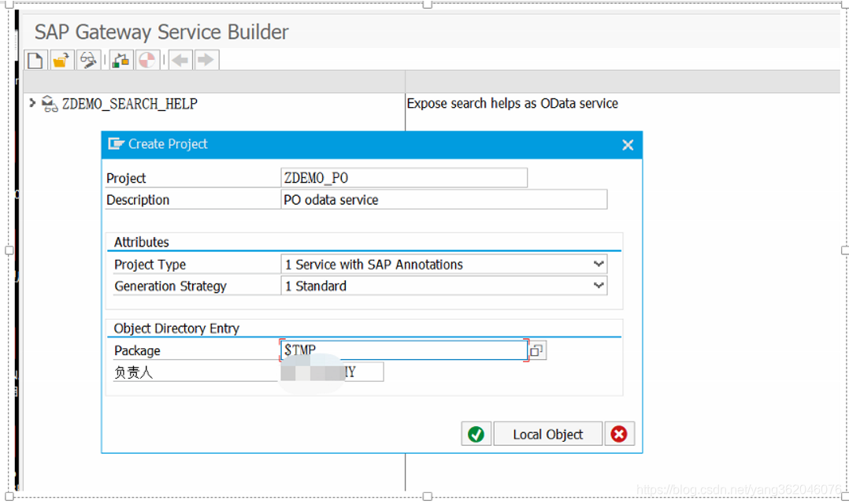The width and height of the screenshot is (849, 504).
Task: Click the Create Project dialog title icon
Action: 116,144
